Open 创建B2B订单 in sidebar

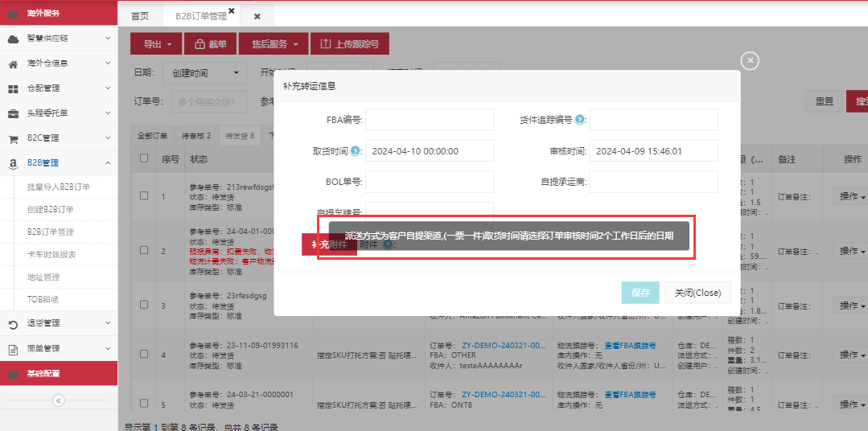(51, 209)
